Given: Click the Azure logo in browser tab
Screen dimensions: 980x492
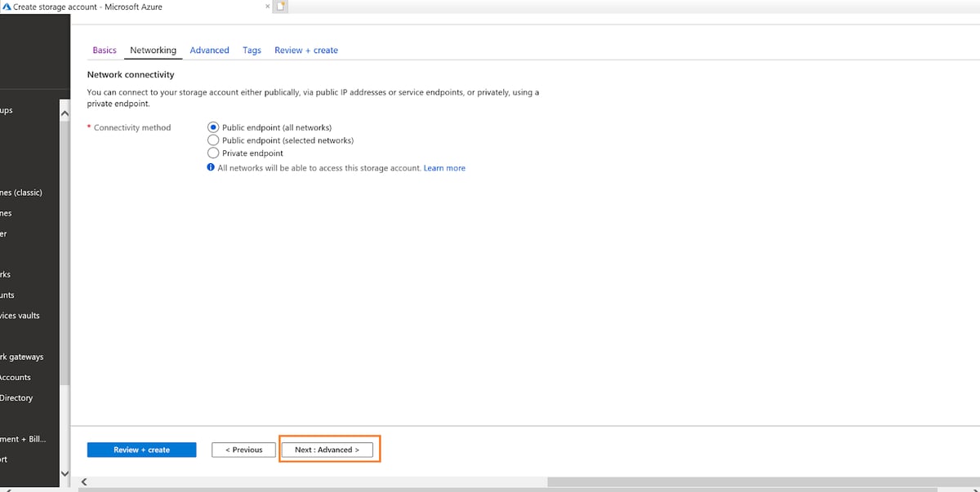Looking at the screenshot, I should pyautogui.click(x=7, y=7).
